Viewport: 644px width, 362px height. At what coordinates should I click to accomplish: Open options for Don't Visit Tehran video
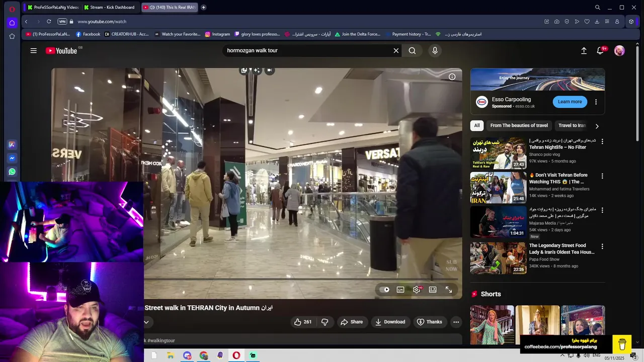point(602,176)
